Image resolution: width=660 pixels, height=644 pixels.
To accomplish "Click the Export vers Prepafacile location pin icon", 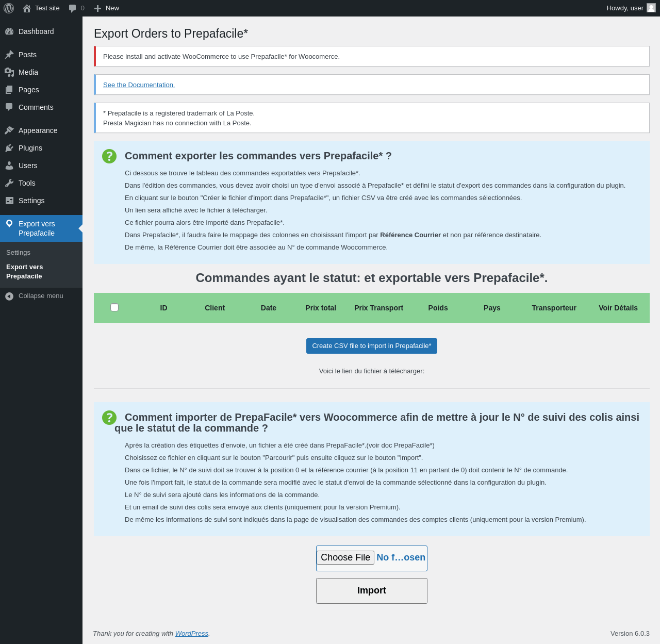I will pyautogui.click(x=9, y=224).
